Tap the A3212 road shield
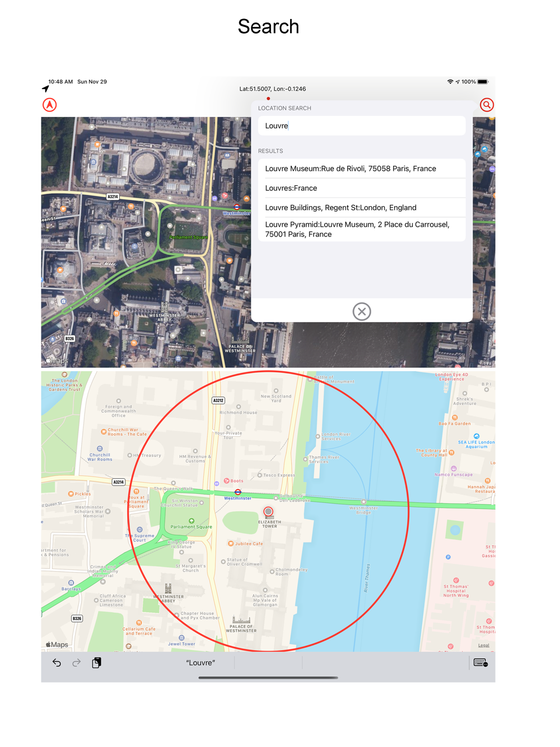This screenshot has width=560, height=747. pyautogui.click(x=218, y=400)
